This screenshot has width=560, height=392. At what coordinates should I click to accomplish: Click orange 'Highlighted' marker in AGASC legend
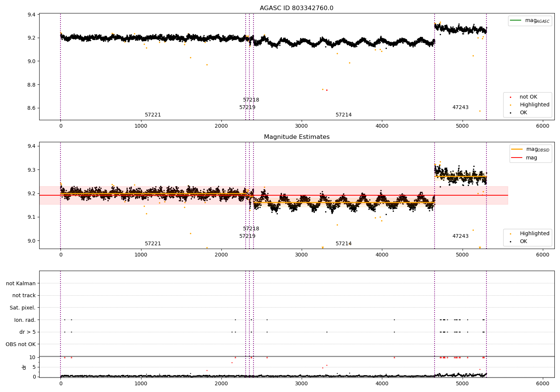click(x=510, y=105)
